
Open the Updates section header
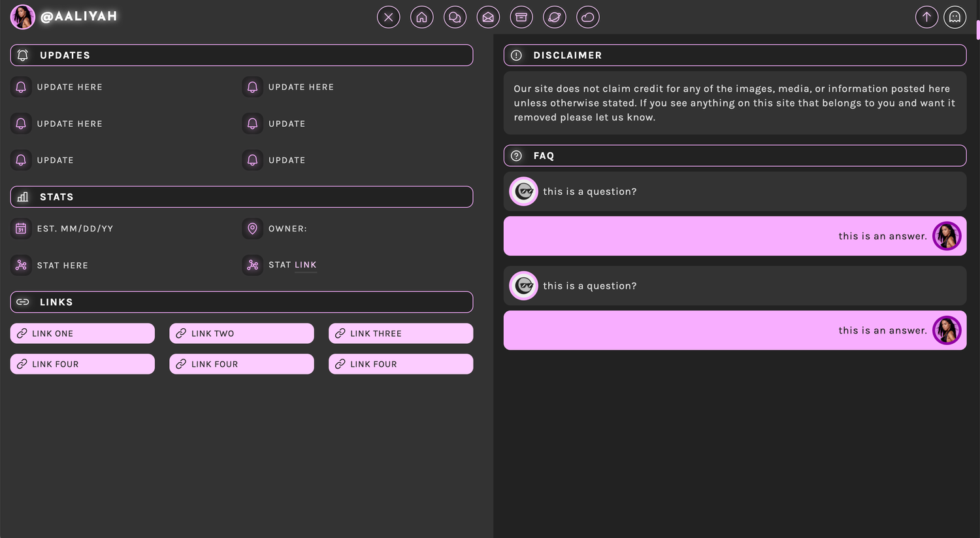coord(241,56)
